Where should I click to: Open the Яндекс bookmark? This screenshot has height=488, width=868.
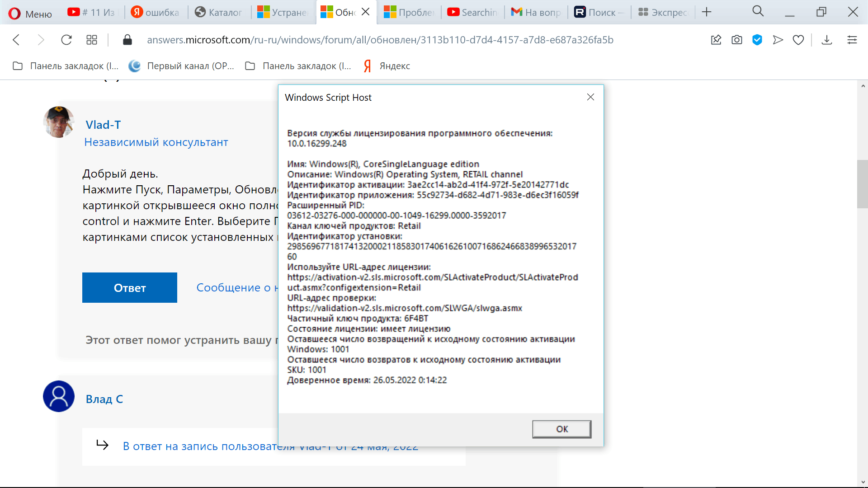click(x=387, y=66)
